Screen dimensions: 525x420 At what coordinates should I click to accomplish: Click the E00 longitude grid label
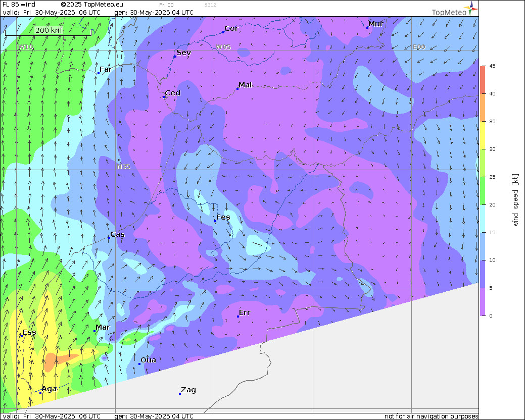[419, 47]
